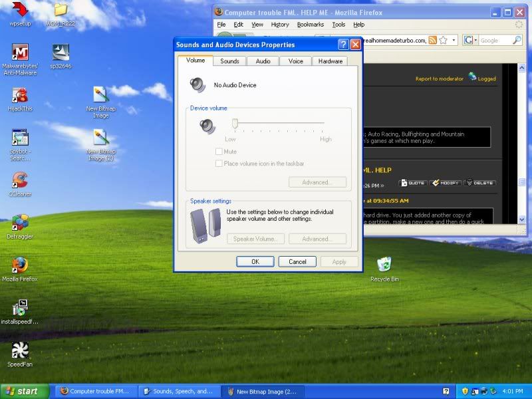This screenshot has width=532, height=399.
Task: Open the Firefox Tools menu
Action: [338, 25]
